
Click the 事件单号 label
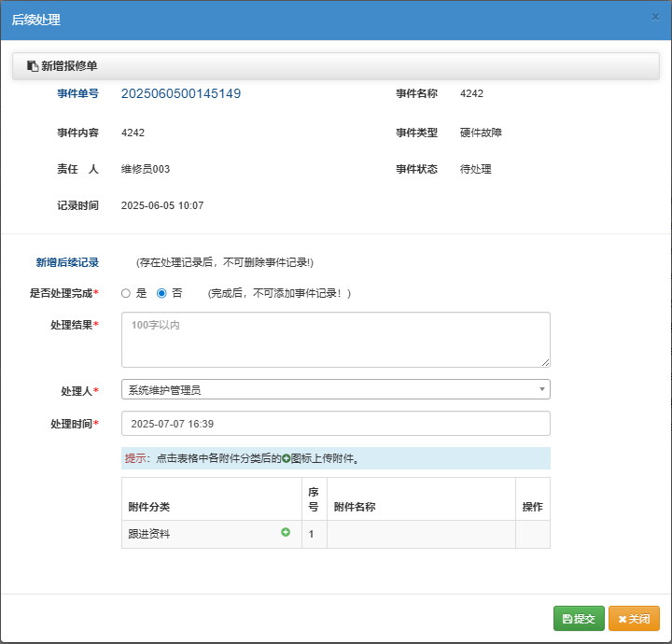(78, 93)
